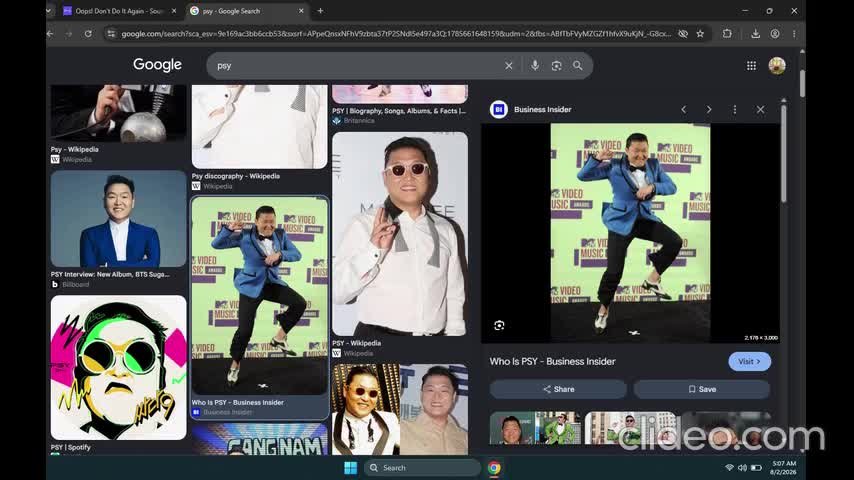Show previous image in the preview panel
The width and height of the screenshot is (854, 480).
click(684, 110)
